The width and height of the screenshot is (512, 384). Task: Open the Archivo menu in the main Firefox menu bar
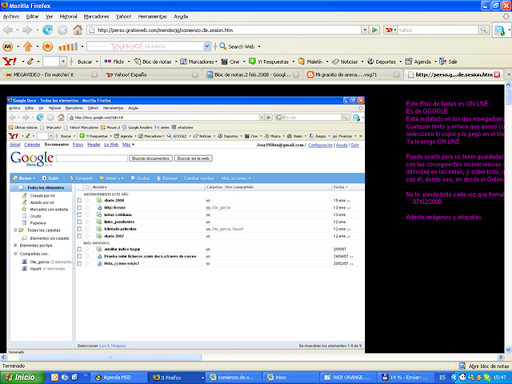point(11,16)
